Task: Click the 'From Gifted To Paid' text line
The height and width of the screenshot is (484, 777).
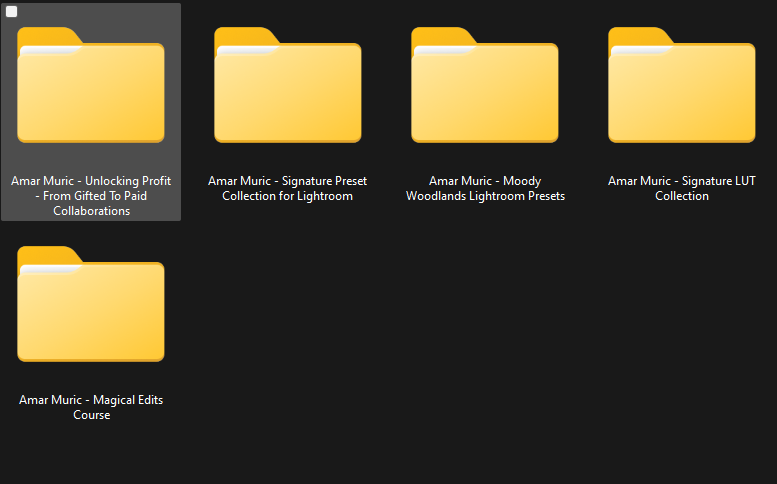Action: coord(91,196)
